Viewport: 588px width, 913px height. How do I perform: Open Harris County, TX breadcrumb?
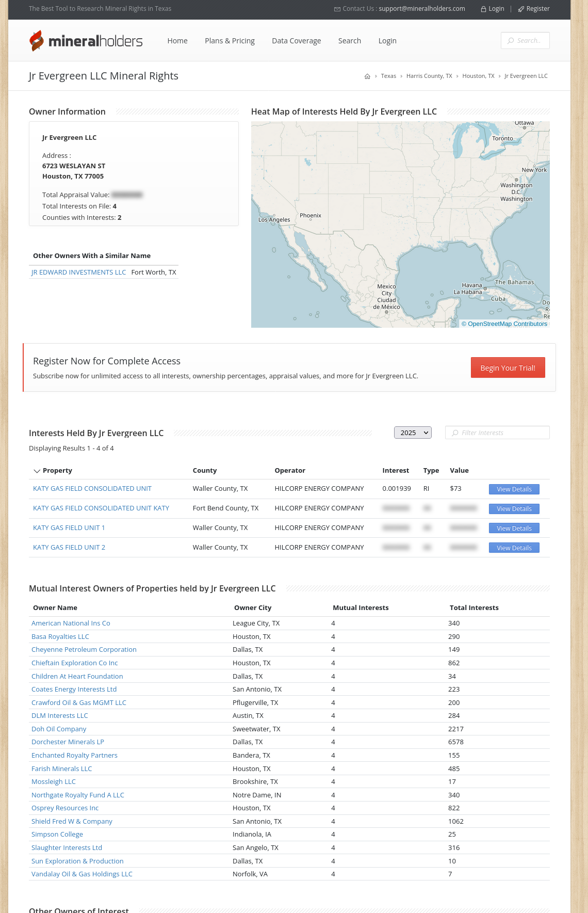[x=429, y=76]
